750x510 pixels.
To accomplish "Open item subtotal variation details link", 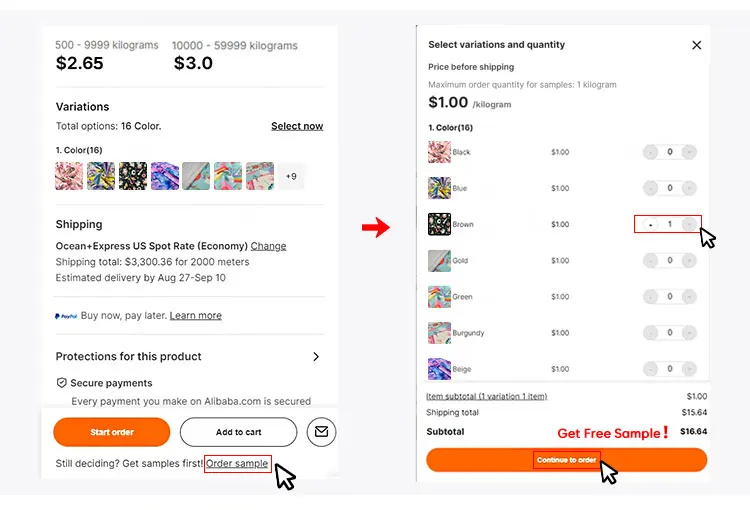I will click(487, 396).
